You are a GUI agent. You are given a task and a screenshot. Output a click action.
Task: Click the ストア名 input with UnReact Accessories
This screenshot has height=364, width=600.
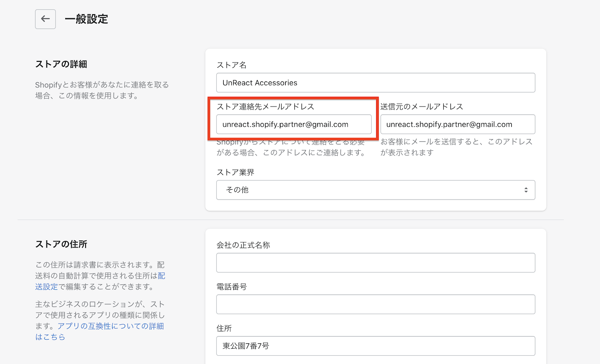[x=375, y=83]
